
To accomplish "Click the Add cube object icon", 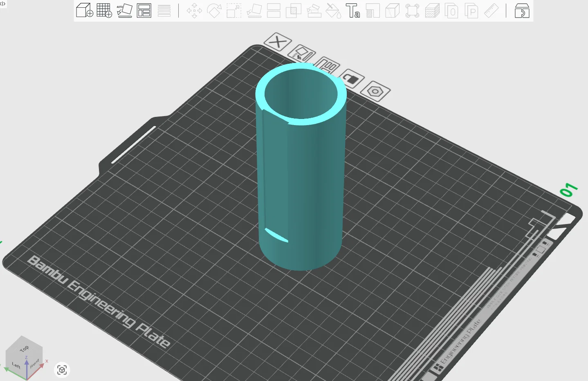I will pyautogui.click(x=85, y=10).
